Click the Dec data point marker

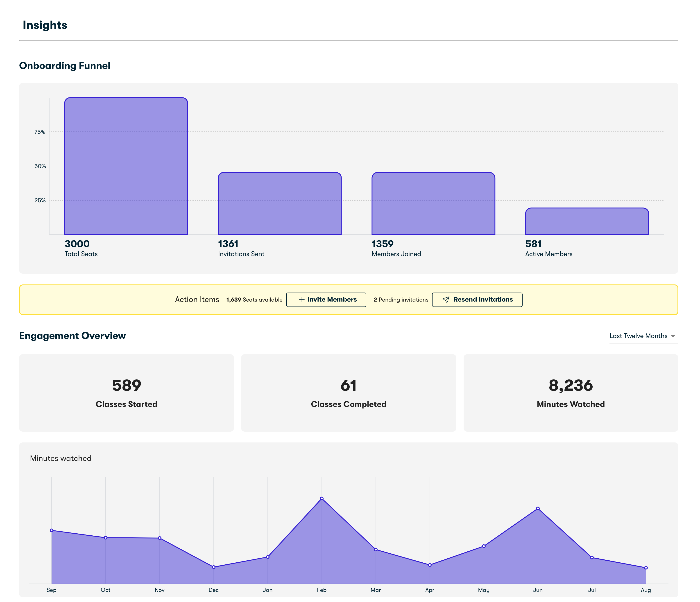coord(213,567)
